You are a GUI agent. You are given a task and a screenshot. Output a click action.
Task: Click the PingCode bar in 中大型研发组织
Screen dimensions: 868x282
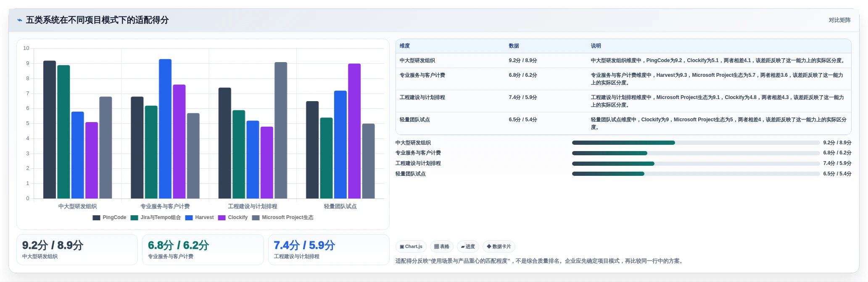pos(50,130)
